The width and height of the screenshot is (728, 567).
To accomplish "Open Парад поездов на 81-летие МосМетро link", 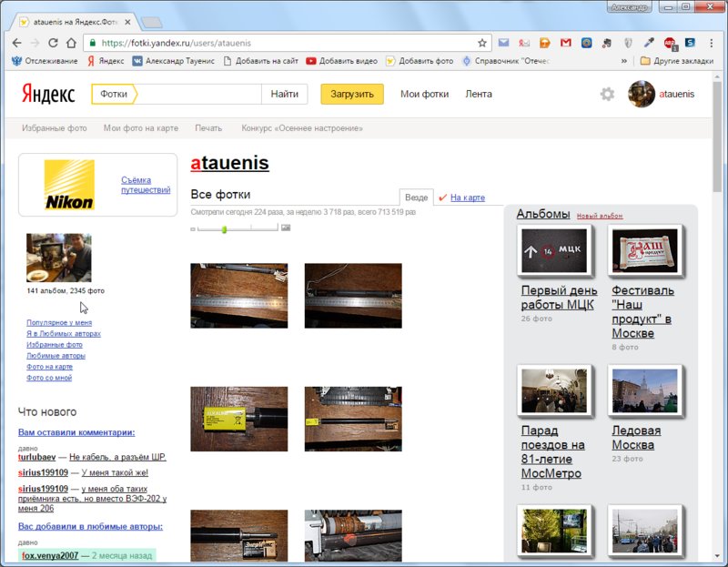I will [x=552, y=451].
